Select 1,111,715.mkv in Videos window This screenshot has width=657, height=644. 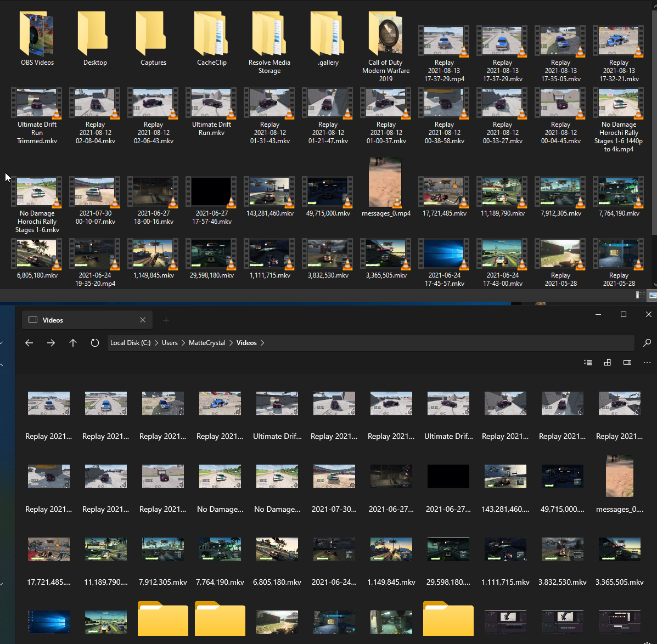point(506,561)
